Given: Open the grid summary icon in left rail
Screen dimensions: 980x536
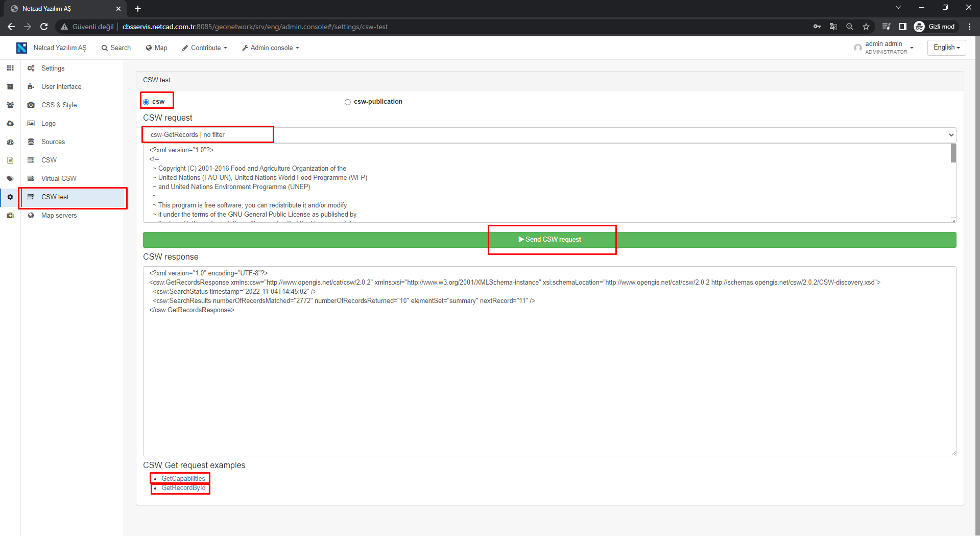Looking at the screenshot, I should pyautogui.click(x=10, y=68).
